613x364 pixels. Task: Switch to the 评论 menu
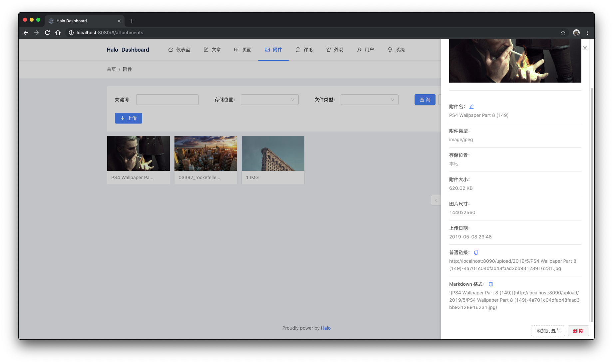coord(304,50)
